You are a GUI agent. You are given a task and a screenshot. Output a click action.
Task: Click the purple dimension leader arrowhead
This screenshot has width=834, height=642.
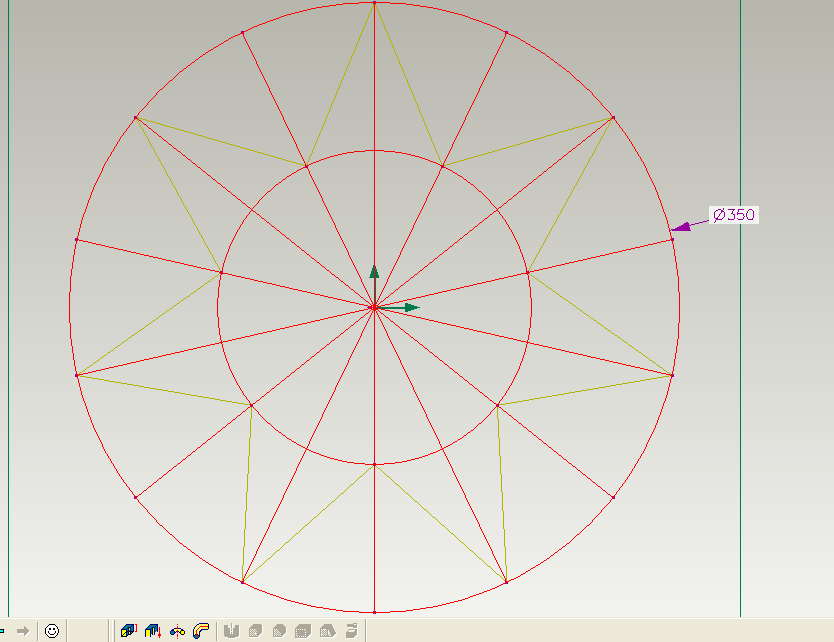point(682,227)
